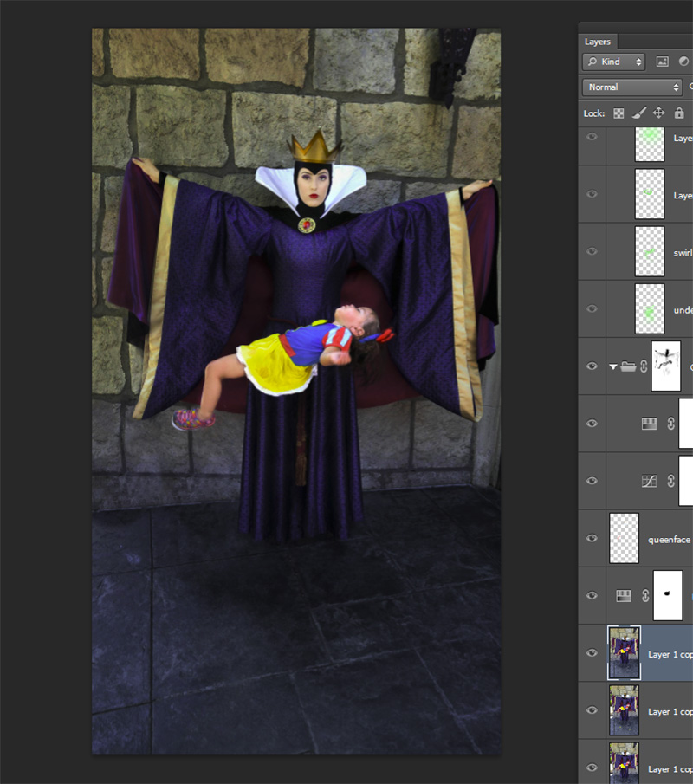
Task: Click the queen's gold crown on canvas
Action: [315, 146]
